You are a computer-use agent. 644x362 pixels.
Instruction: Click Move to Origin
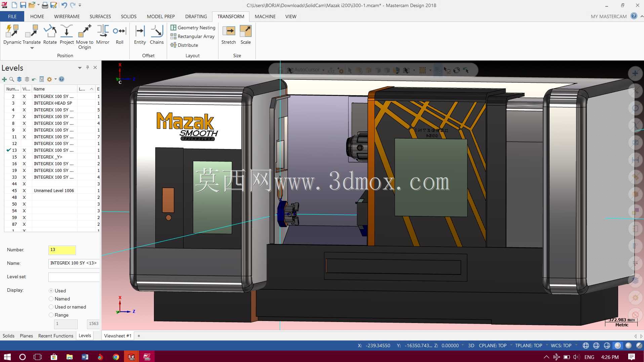tap(85, 37)
